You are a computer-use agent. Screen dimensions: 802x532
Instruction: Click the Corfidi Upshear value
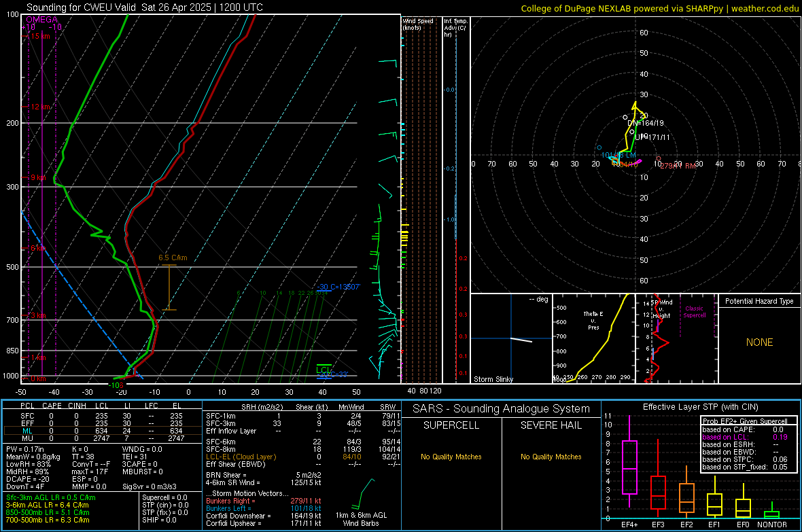(264, 523)
